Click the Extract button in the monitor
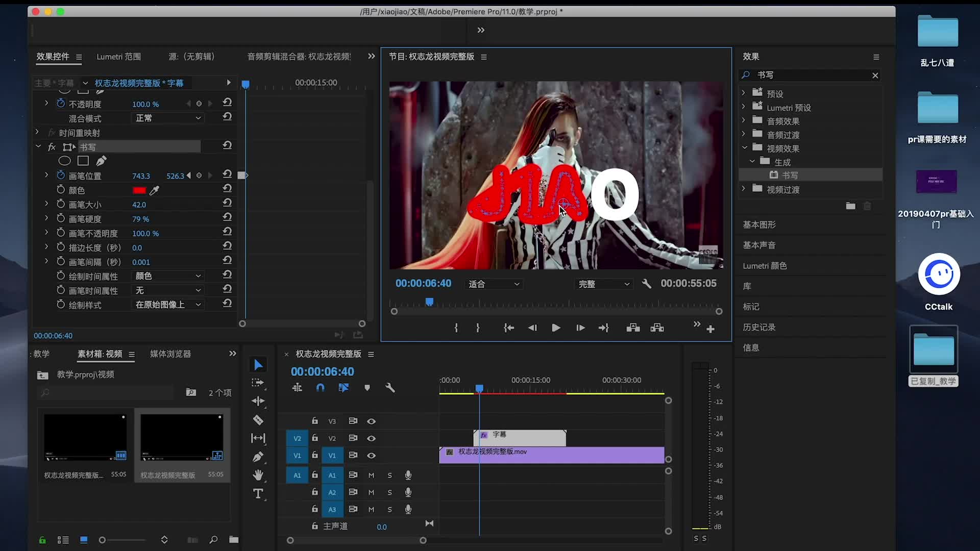The height and width of the screenshot is (551, 980). tap(657, 328)
